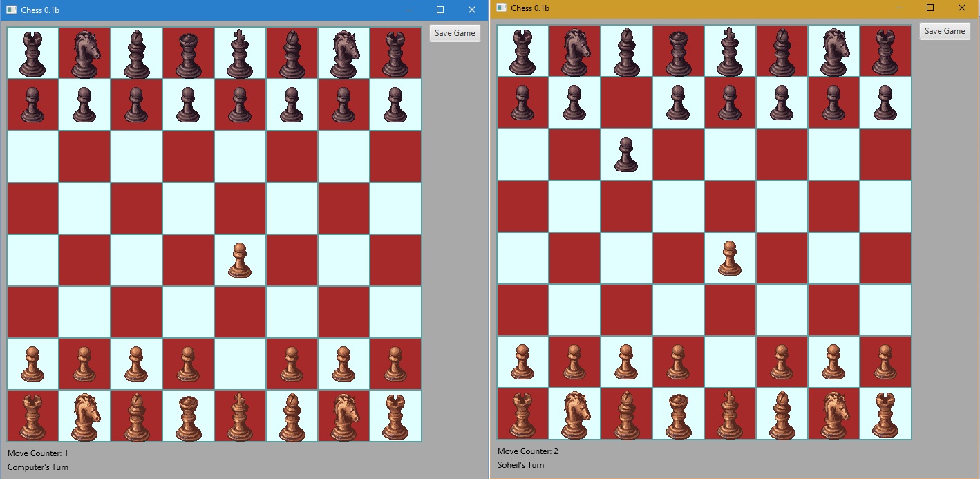This screenshot has width=980, height=479.
Task: Select white rook on a1 in left window
Action: pos(32,417)
